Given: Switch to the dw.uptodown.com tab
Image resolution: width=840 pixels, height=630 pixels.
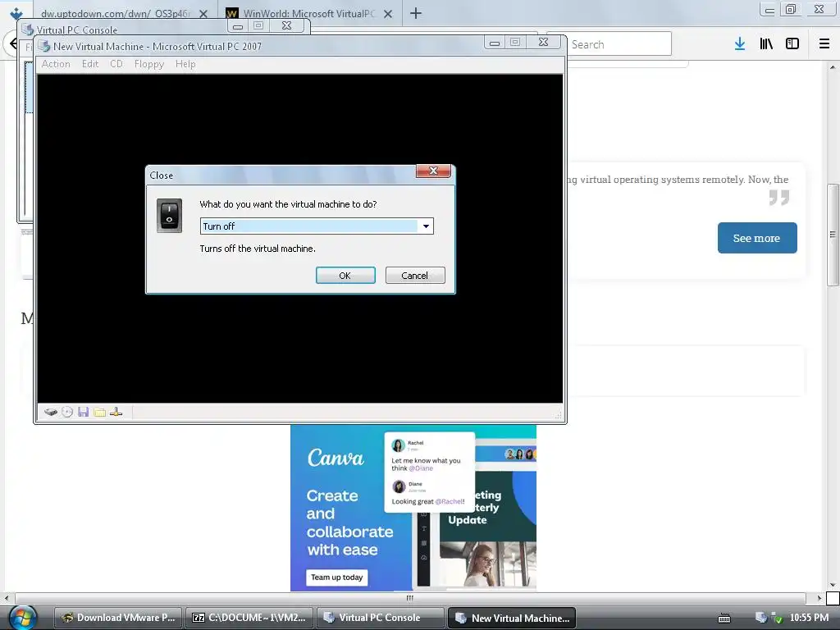Looking at the screenshot, I should click(116, 13).
